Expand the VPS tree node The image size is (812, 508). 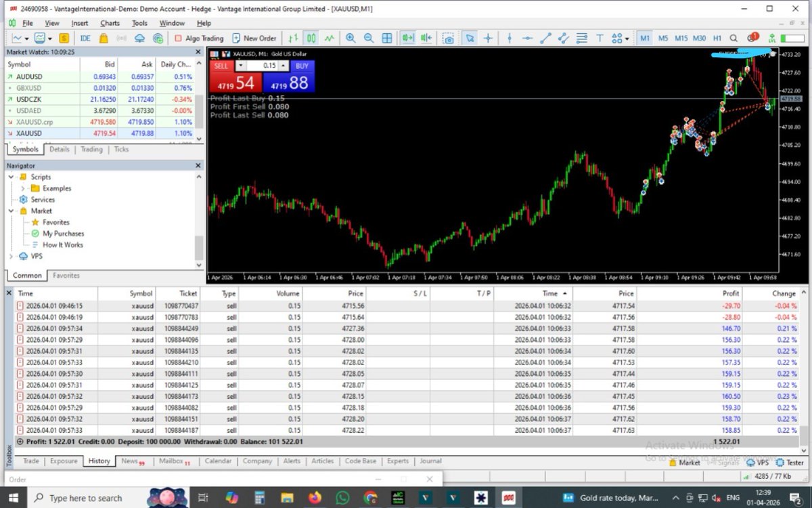pyautogui.click(x=12, y=256)
